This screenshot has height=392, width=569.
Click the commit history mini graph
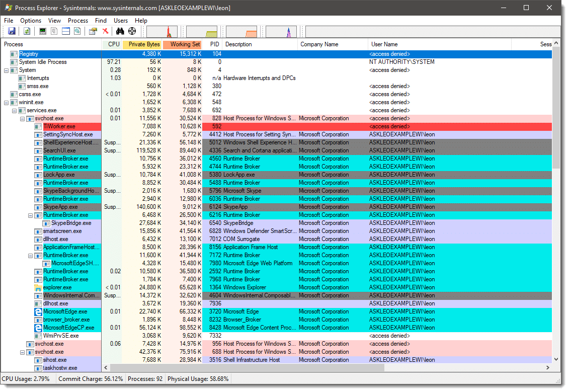click(x=202, y=32)
